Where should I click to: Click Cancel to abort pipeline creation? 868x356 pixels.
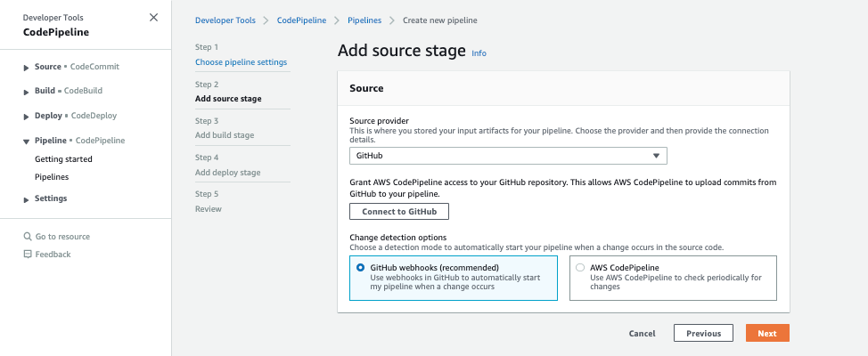642,333
